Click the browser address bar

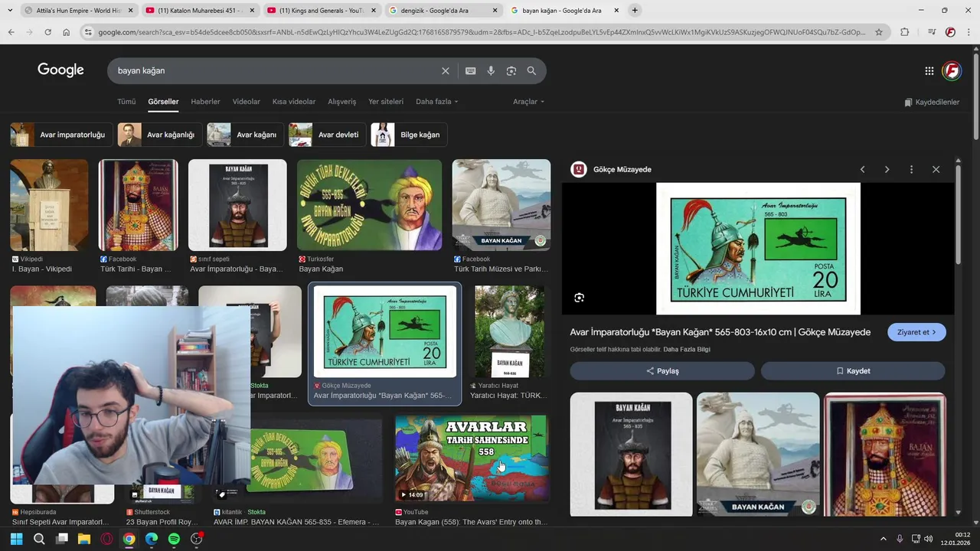[x=482, y=32]
